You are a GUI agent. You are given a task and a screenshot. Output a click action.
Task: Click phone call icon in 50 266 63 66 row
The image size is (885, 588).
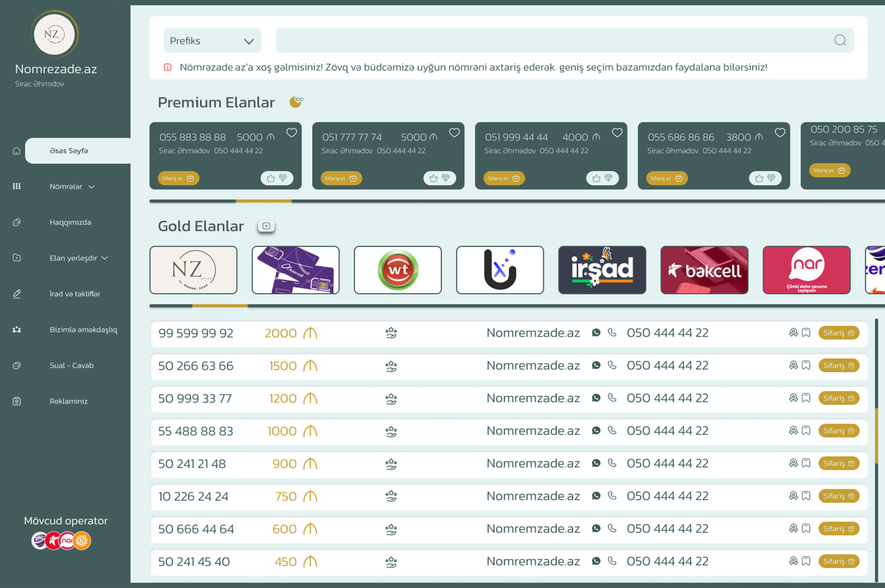[x=612, y=365]
